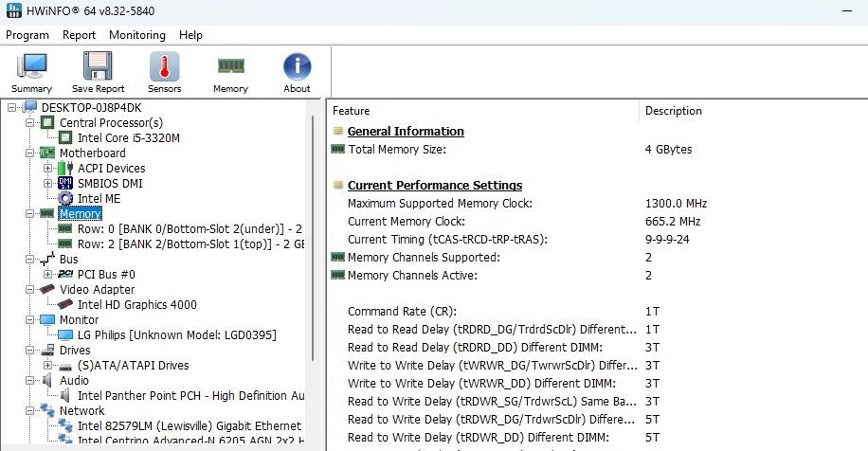Expand the SMBIOS DMI node
Screen dimensions: 868x451
(48, 184)
